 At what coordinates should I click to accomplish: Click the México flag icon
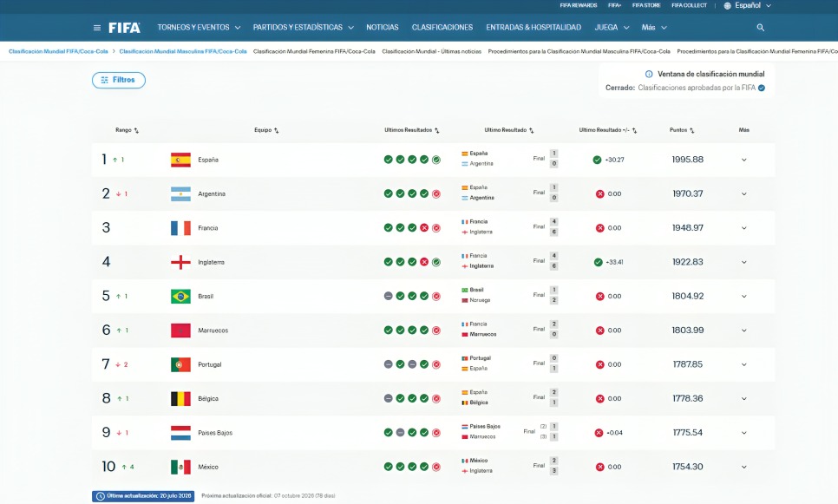tap(180, 467)
